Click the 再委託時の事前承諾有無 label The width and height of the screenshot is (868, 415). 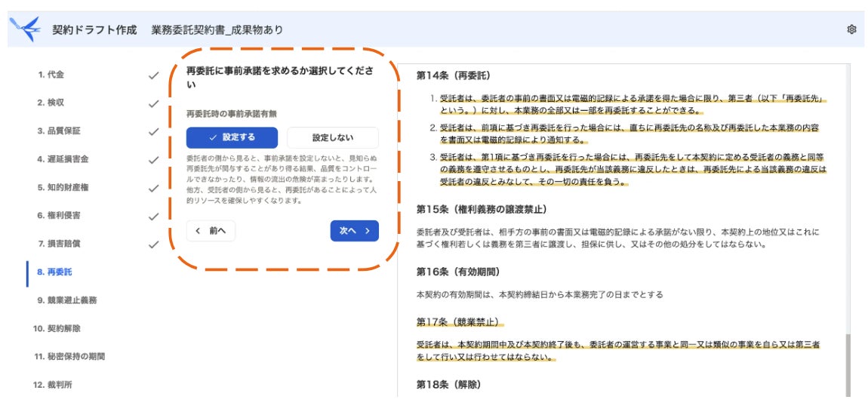point(232,113)
